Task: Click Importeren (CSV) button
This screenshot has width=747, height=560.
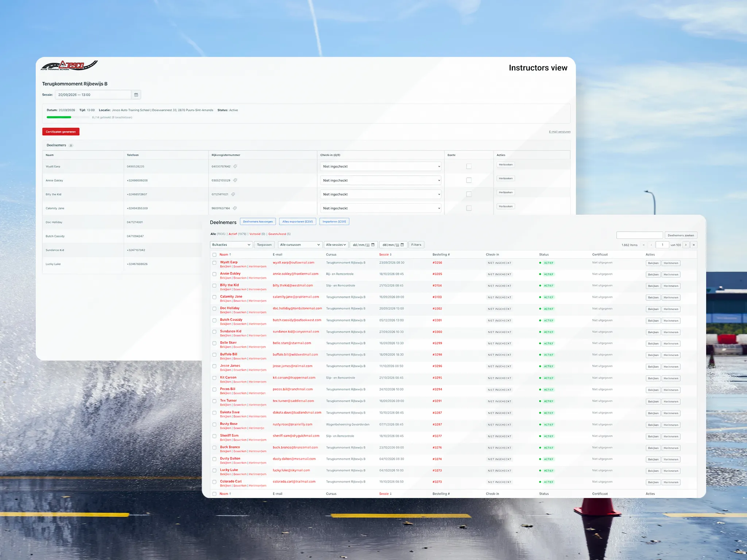Action: click(334, 222)
